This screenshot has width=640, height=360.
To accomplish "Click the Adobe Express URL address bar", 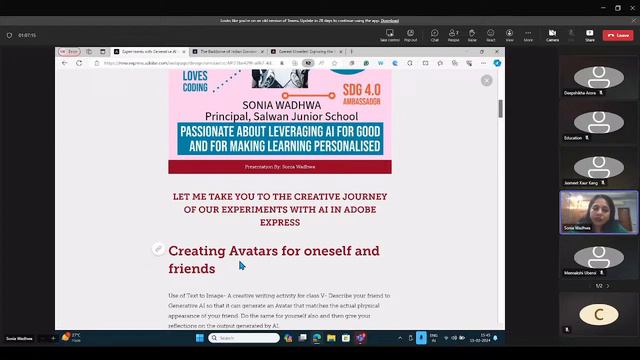I will [188, 63].
